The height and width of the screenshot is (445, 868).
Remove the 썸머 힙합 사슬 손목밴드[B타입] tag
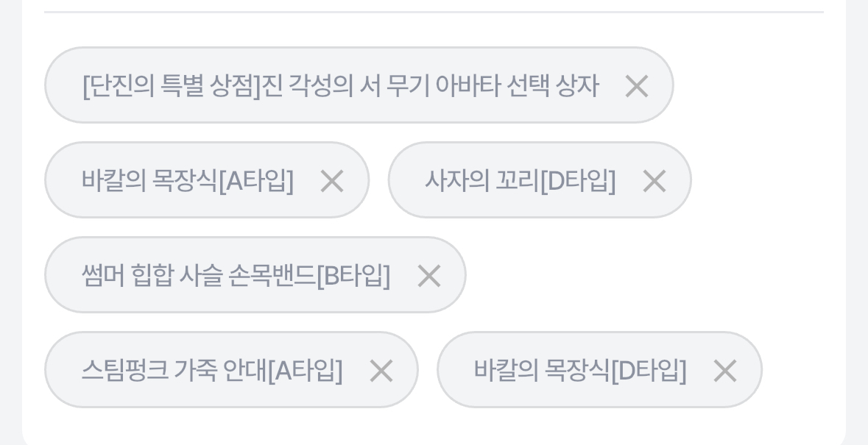(x=428, y=276)
